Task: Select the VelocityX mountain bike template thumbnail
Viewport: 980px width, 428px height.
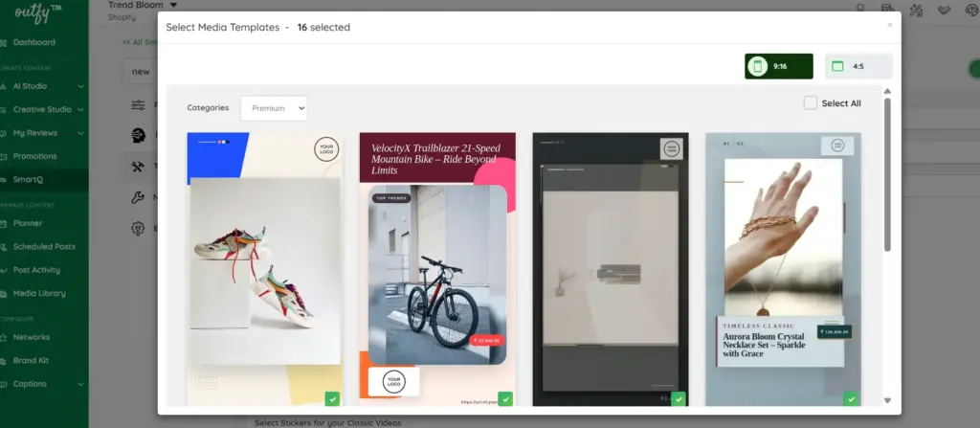Action: tap(437, 269)
